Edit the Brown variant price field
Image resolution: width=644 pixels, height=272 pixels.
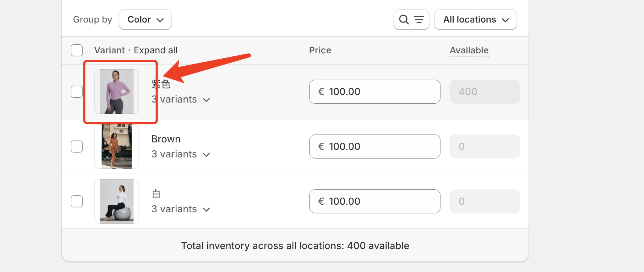tap(375, 147)
